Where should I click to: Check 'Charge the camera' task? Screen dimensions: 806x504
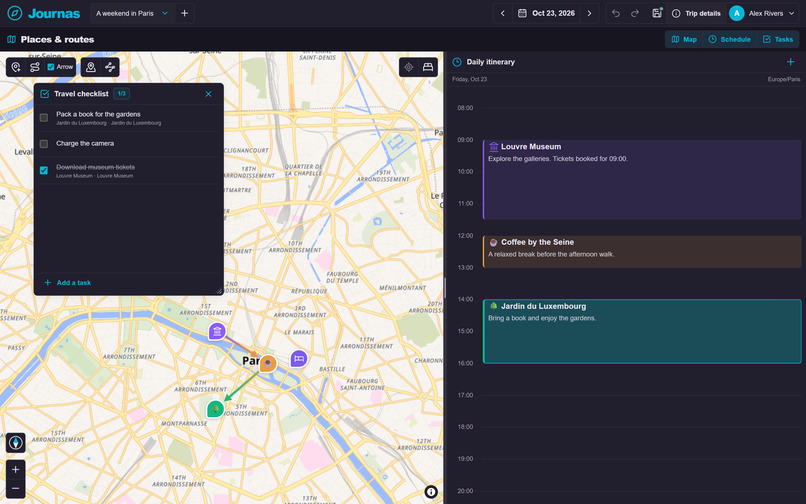(x=44, y=144)
